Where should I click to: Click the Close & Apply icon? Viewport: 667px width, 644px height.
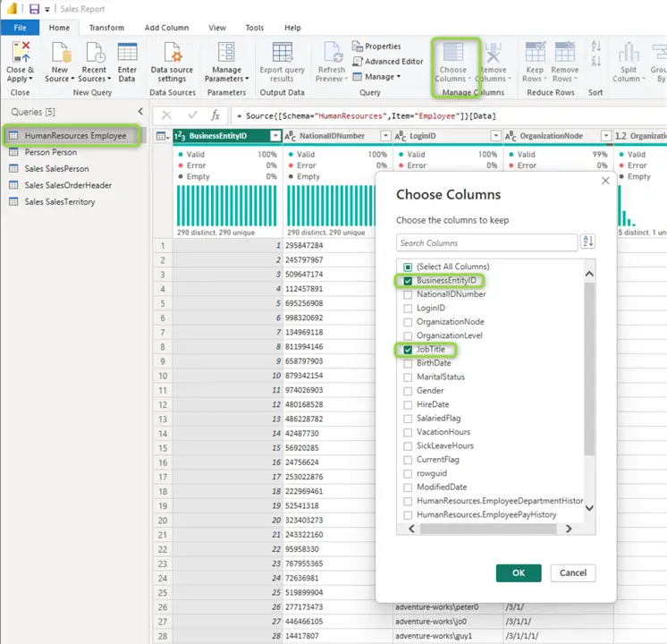tap(21, 52)
